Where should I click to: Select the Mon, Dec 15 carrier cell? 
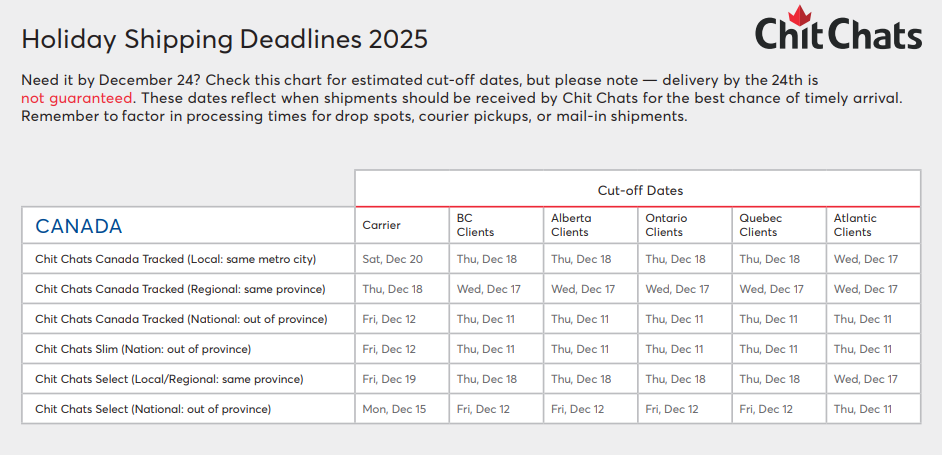coord(394,409)
